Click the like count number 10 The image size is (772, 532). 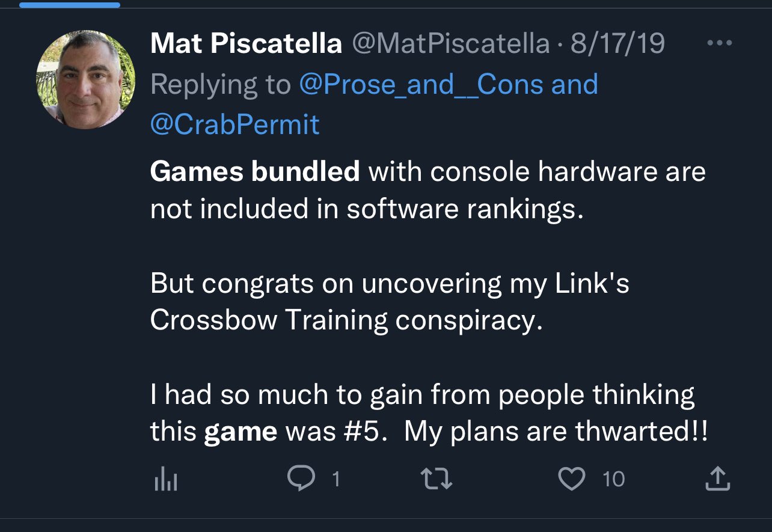[613, 479]
